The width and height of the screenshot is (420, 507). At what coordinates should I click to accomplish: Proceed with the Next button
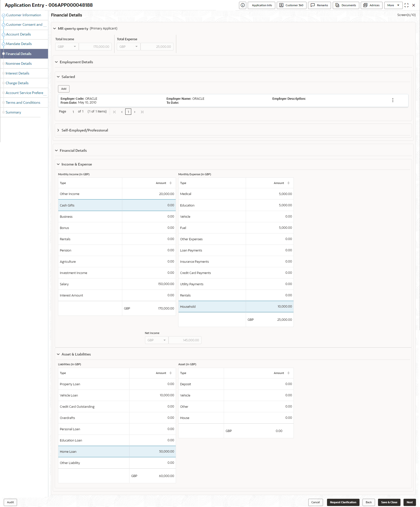(x=409, y=502)
